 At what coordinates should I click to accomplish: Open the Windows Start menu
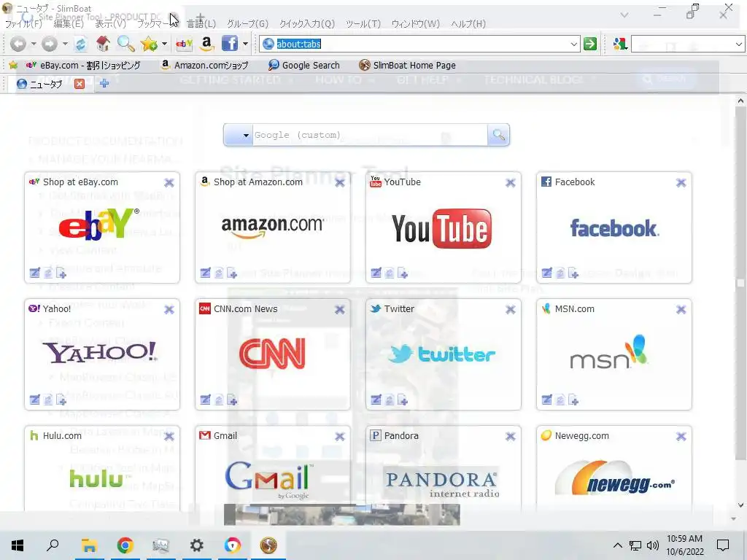click(x=18, y=545)
